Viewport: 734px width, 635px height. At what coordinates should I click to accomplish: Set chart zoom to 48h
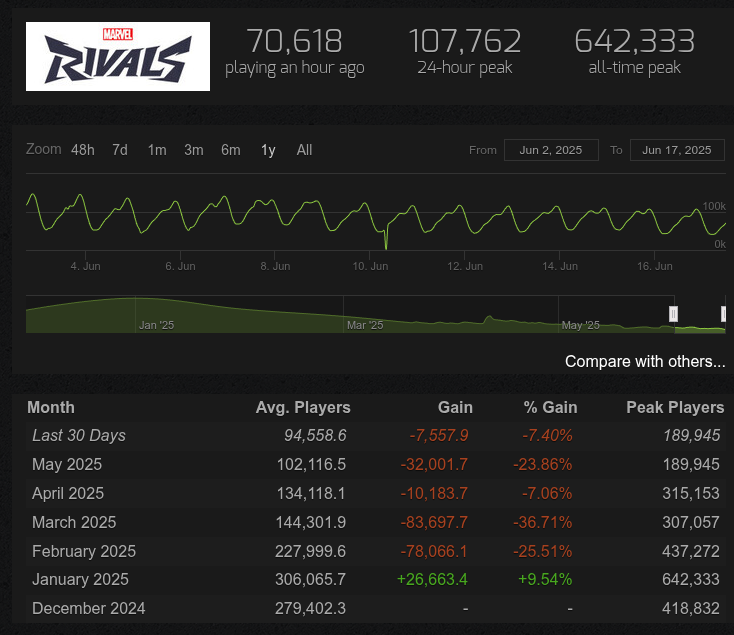[83, 150]
